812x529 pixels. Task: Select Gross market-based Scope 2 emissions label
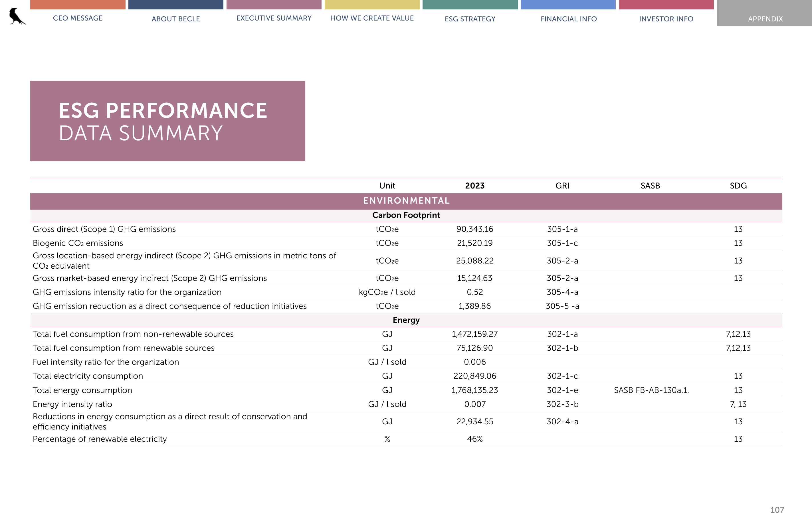pos(150,278)
